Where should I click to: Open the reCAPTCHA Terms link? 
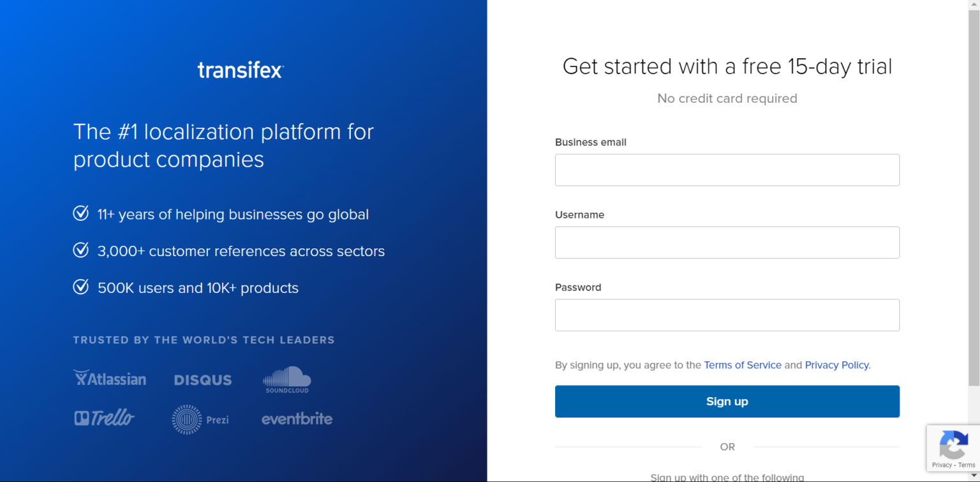967,465
